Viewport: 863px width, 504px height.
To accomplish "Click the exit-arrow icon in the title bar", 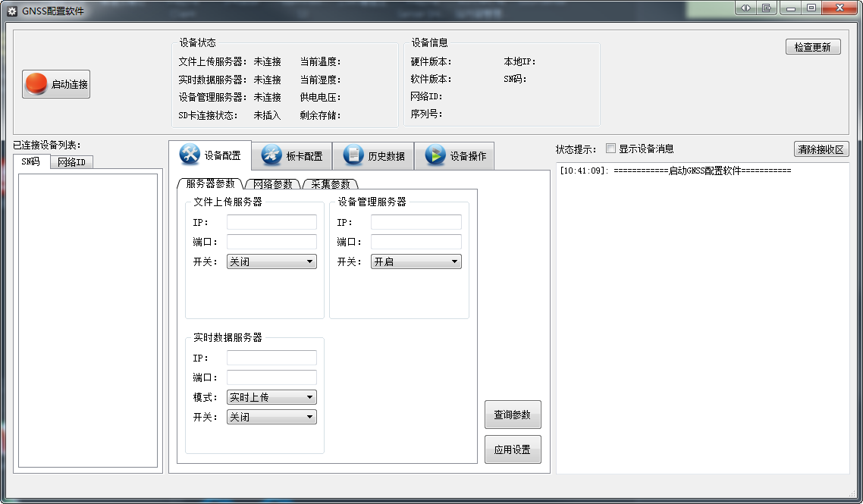I will 767,8.
